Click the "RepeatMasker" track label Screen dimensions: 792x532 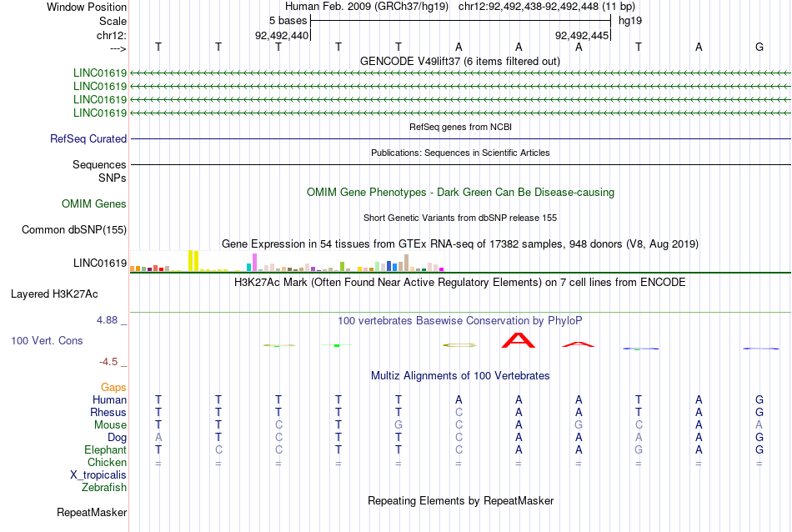pyautogui.click(x=92, y=512)
